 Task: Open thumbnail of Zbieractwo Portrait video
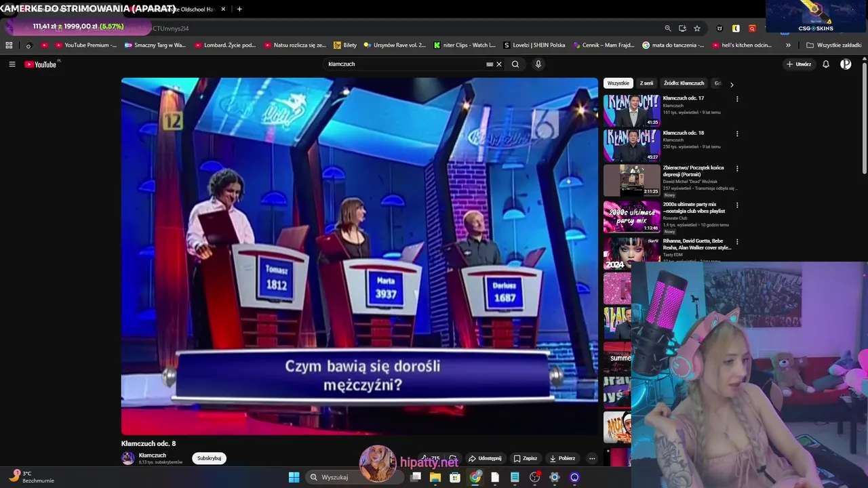click(631, 180)
